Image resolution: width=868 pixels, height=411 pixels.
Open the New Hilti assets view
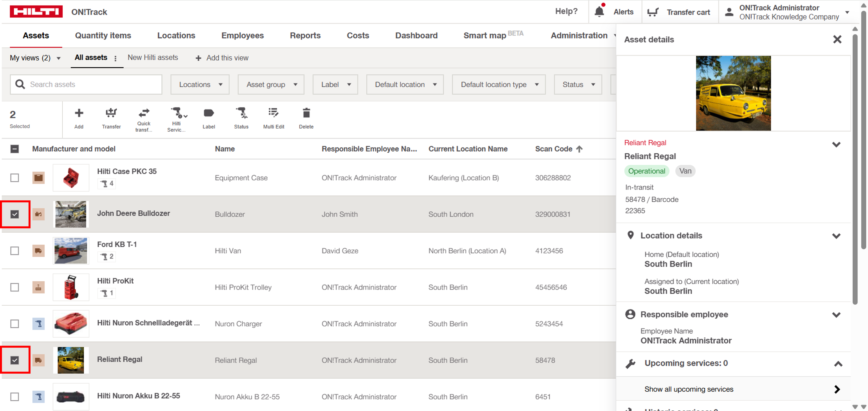(x=153, y=58)
